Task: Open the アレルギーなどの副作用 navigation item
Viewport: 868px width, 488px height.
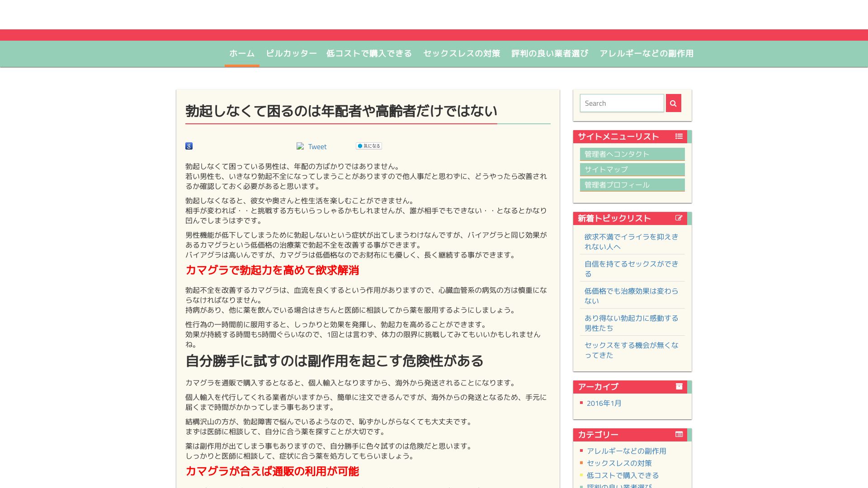Action: tap(646, 53)
